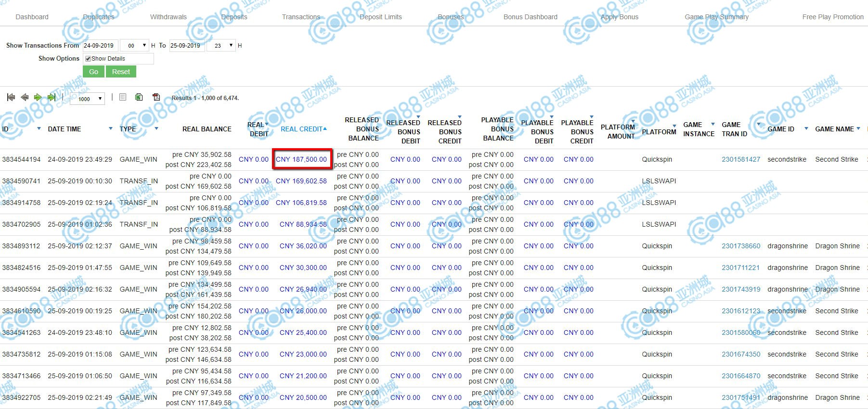Open the rows-per-page dropdown showing 1000
Image resolution: width=868 pixels, height=409 pixels.
click(88, 99)
